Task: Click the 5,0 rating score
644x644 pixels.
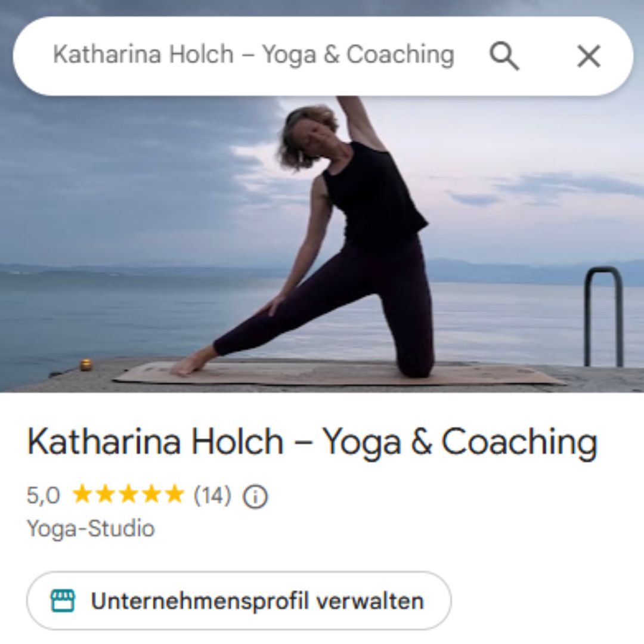Action: (43, 495)
